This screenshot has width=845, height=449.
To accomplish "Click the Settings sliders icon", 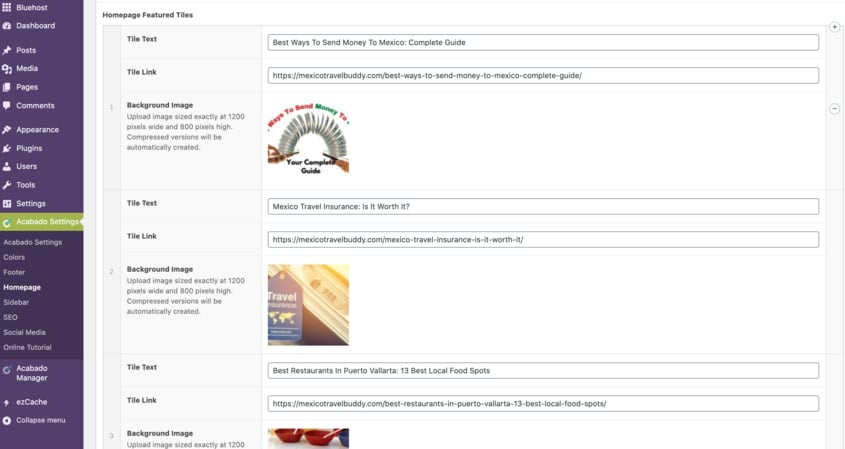I will click(6, 204).
